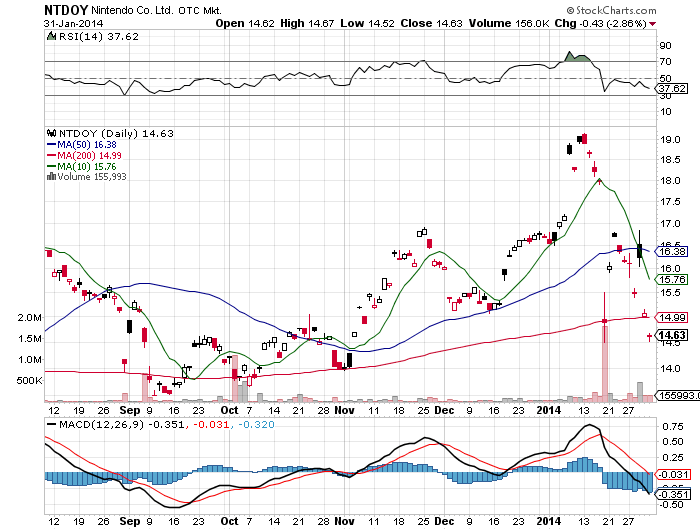This screenshot has height=530, width=700.
Task: Click the 2.0M volume scale label
Action: pyautogui.click(x=29, y=317)
